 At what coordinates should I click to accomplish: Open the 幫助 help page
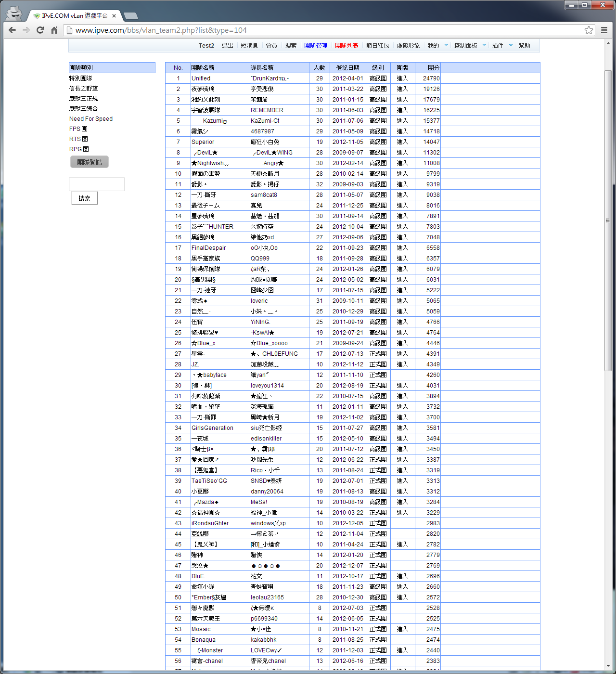(524, 46)
